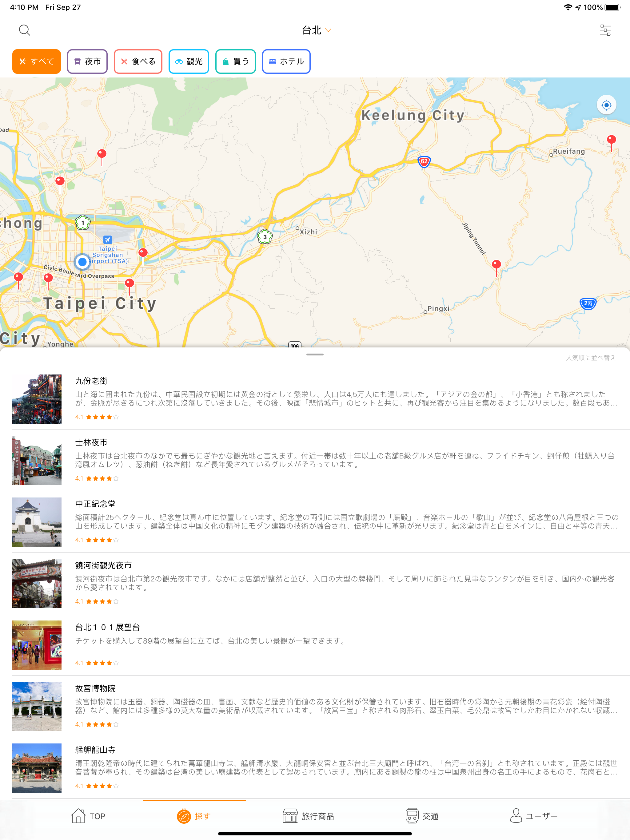Open the filter settings sliders icon
This screenshot has height=840, width=630.
605,30
